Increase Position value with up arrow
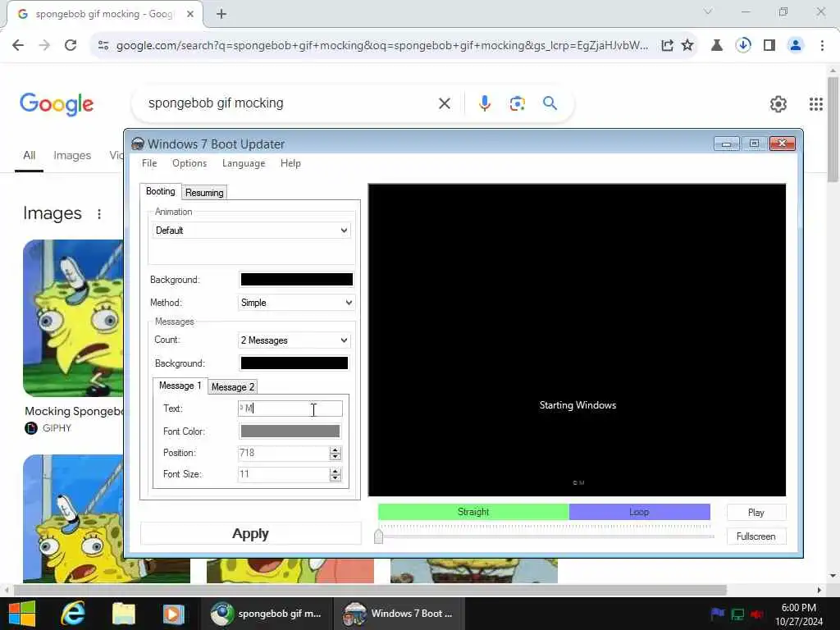This screenshot has height=630, width=840. pyautogui.click(x=336, y=450)
